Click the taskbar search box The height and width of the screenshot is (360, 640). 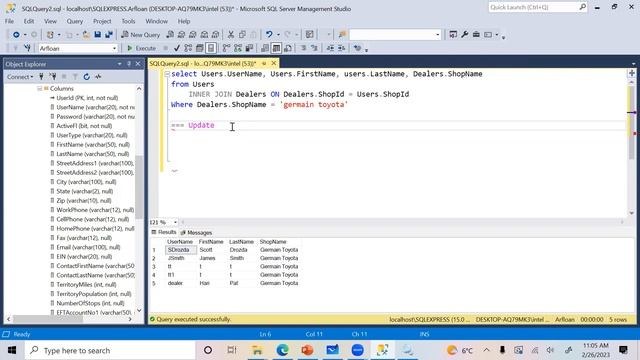110,350
